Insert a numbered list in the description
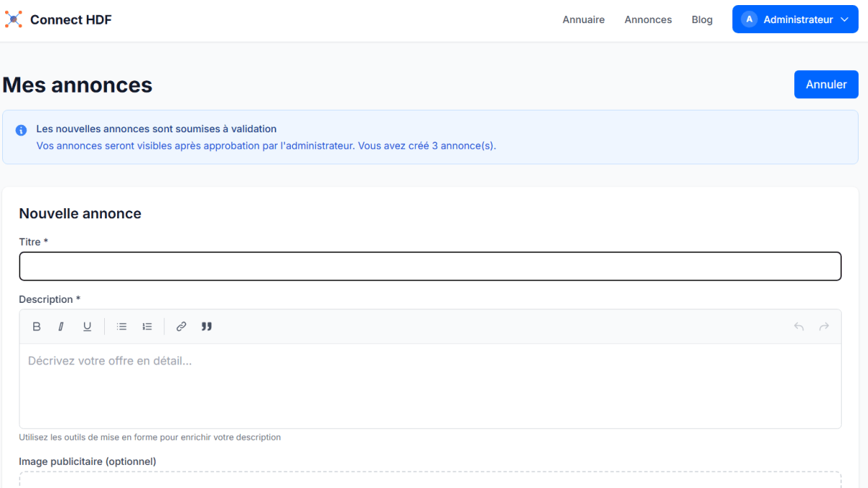This screenshot has height=488, width=868. pos(147,326)
